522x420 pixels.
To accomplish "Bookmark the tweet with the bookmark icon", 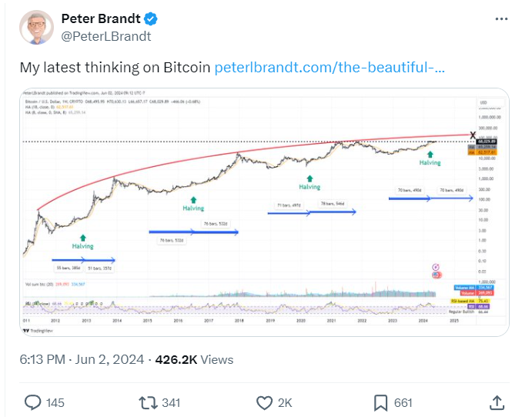I will point(380,403).
